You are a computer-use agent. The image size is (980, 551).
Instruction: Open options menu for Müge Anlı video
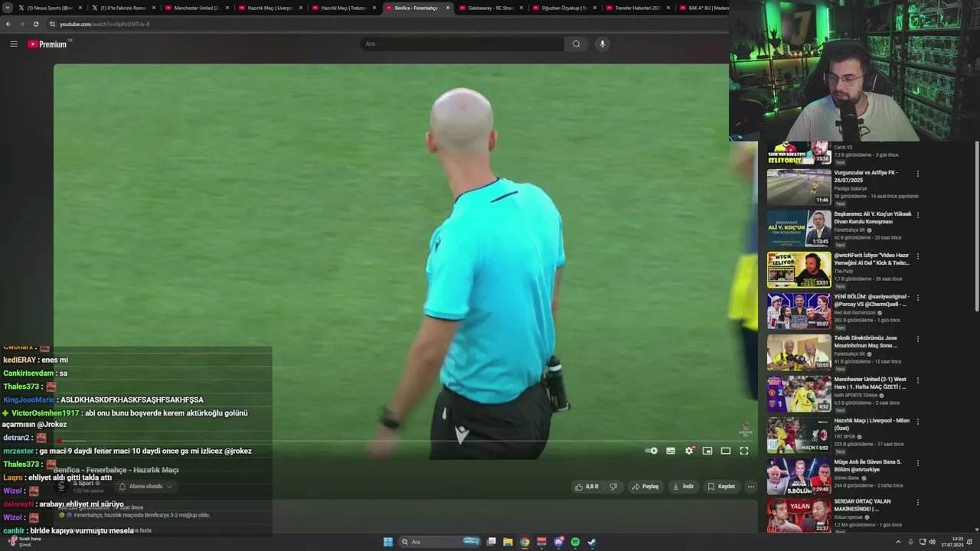pos(917,463)
